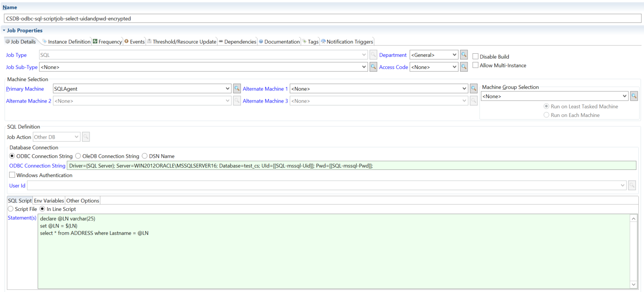Click the Access Code label link
Image resolution: width=644 pixels, height=292 pixels.
[394, 67]
